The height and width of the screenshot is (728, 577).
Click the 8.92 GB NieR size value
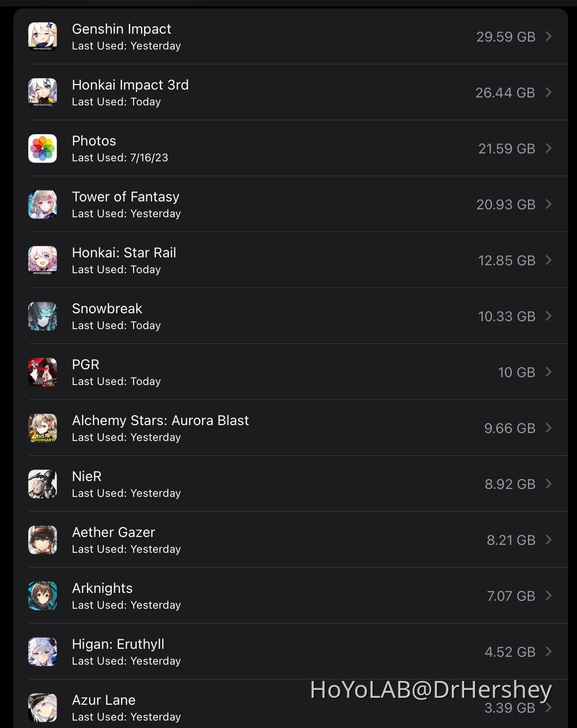tap(510, 485)
